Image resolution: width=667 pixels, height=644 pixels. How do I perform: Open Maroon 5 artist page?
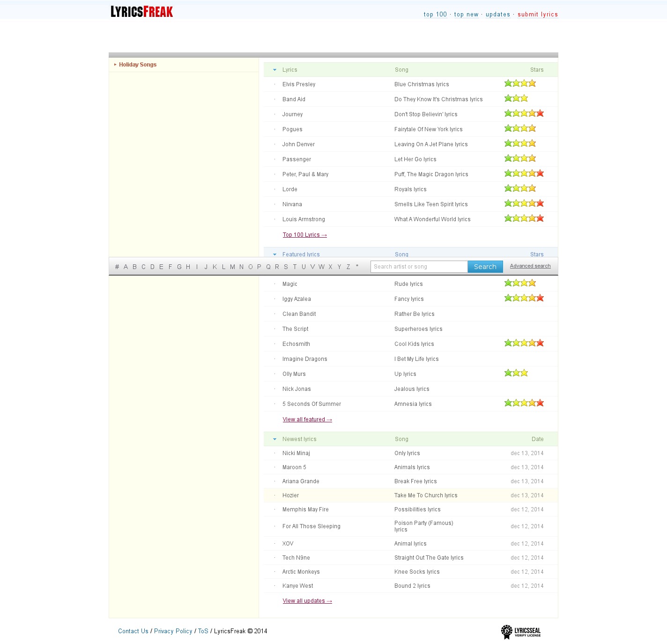click(294, 467)
